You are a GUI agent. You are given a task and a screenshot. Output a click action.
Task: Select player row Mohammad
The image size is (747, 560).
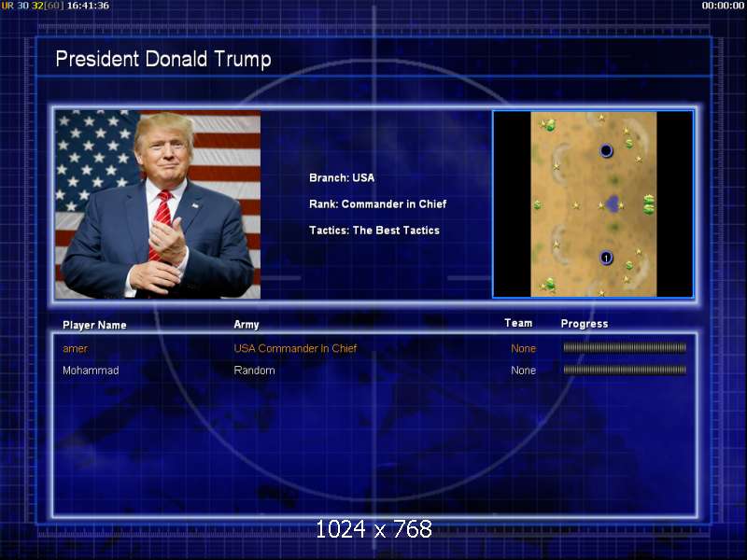click(x=374, y=370)
